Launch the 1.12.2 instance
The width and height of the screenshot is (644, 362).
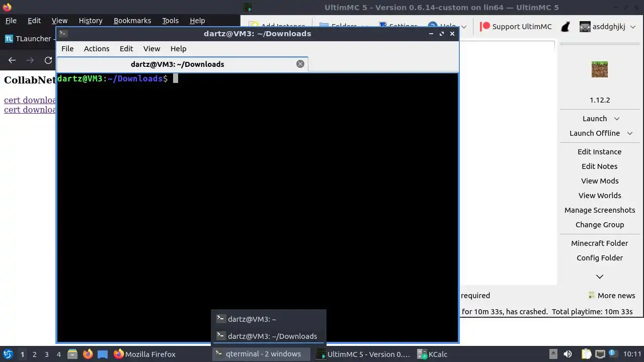[x=594, y=119]
